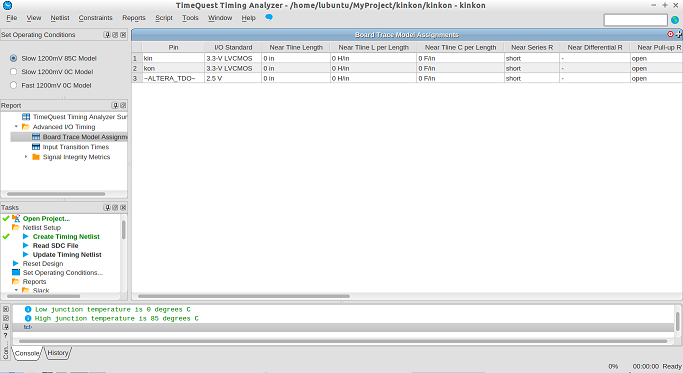Image resolution: width=683 pixels, height=373 pixels.
Task: Run Create Timing Netlist via its play arrow
Action: pos(26,237)
